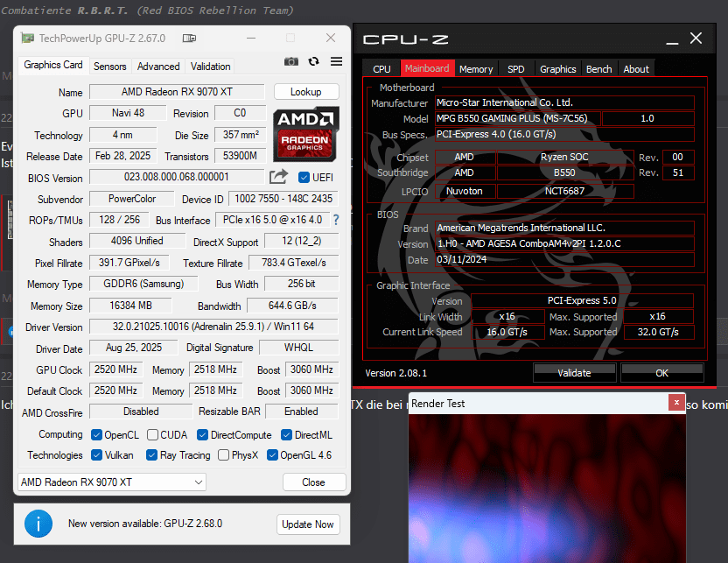Viewport: 728px width, 563px height.
Task: Click Update Now for GPU-Z 2.68.0
Action: click(x=308, y=524)
